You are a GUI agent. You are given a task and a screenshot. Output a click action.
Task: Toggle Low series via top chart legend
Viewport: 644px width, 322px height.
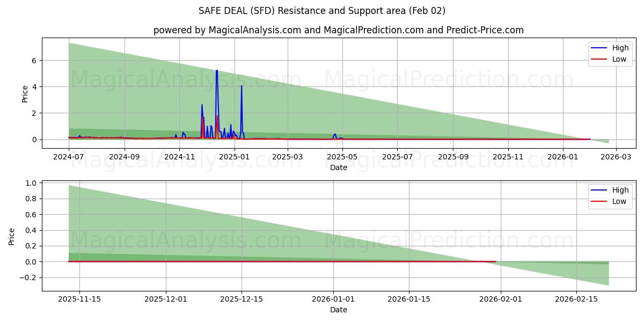tap(617, 58)
